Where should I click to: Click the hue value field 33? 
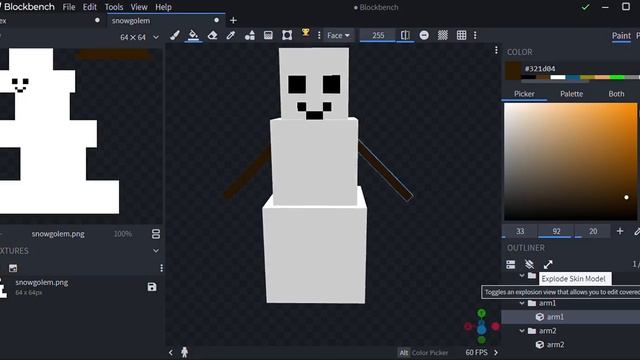point(520,231)
